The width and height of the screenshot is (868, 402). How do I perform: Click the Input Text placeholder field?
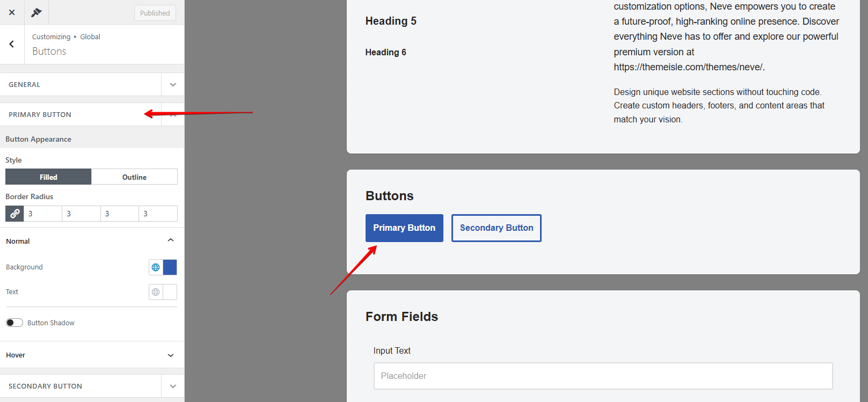(603, 376)
